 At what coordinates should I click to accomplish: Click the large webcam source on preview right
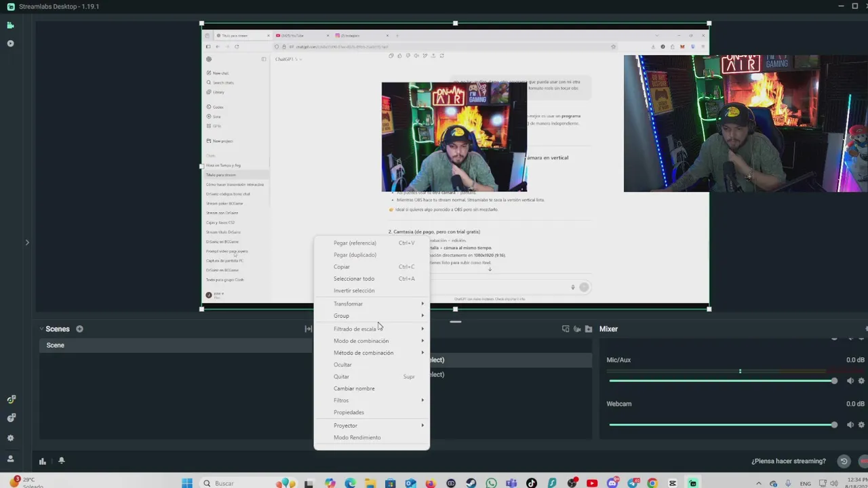(x=746, y=123)
